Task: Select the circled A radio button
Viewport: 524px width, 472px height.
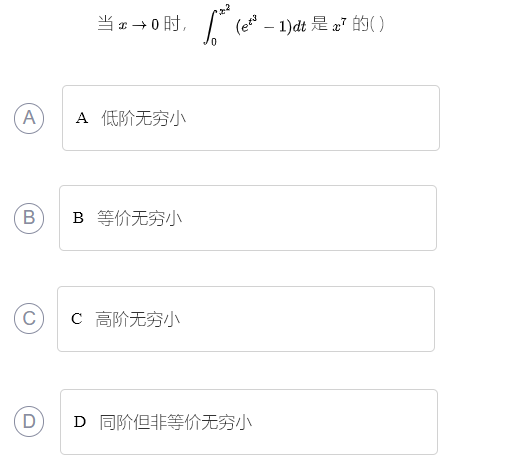Action: (29, 118)
